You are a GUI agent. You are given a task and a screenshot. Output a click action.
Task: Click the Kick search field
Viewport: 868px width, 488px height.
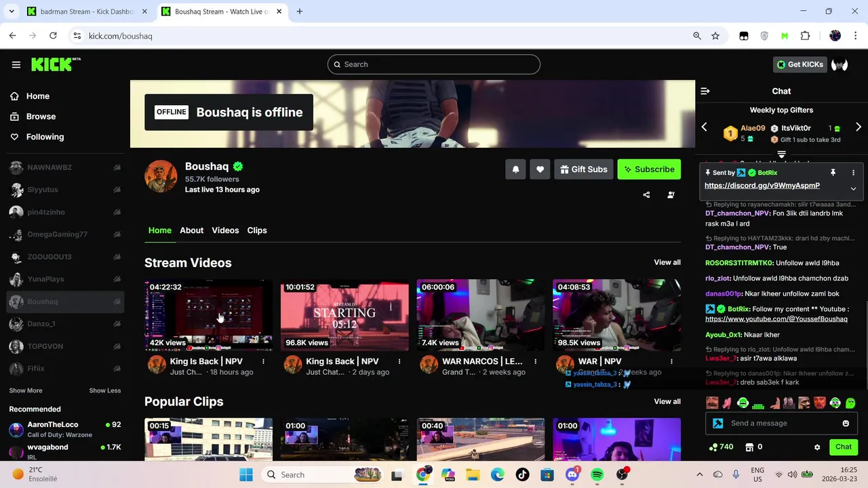click(x=434, y=64)
